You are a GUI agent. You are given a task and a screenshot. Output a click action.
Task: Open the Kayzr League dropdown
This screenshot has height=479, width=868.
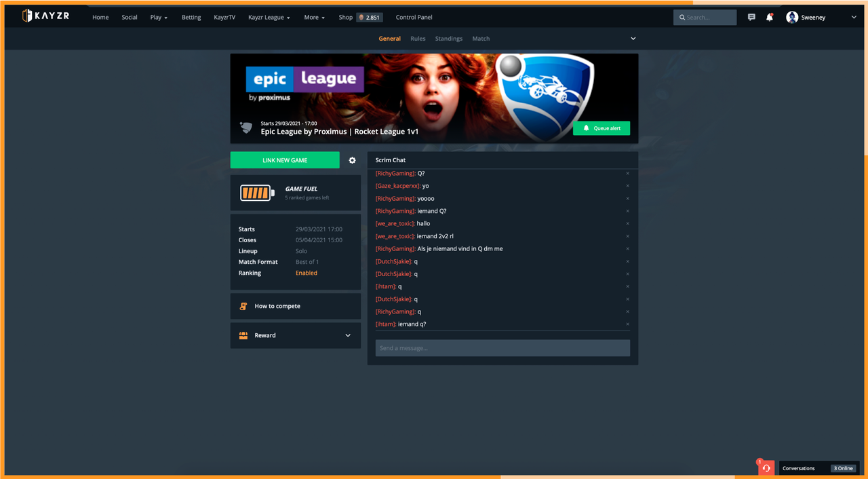tap(269, 17)
